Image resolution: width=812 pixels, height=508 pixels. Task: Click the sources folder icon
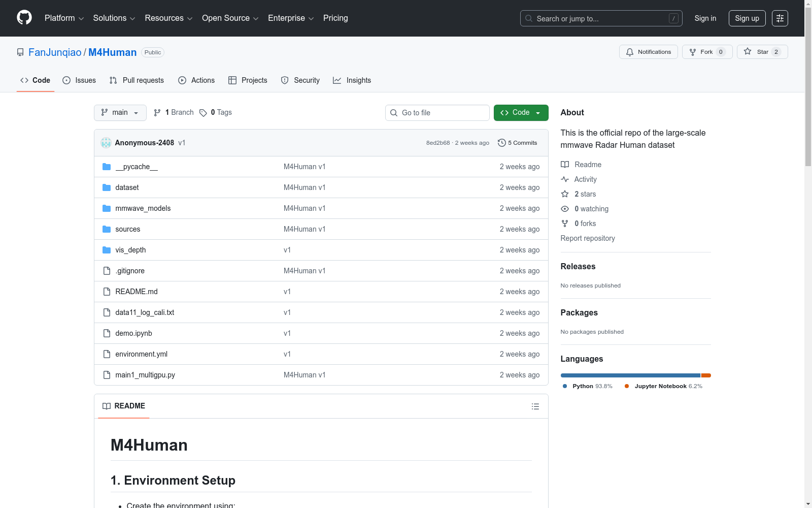pyautogui.click(x=107, y=229)
